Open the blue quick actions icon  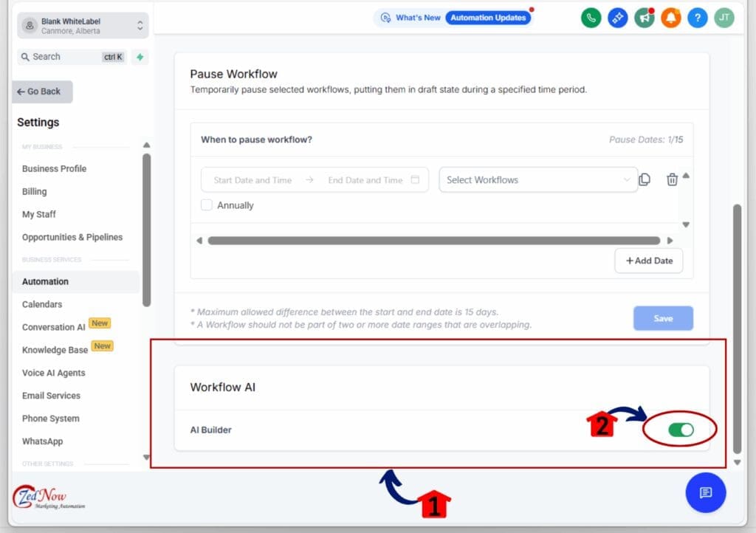click(618, 18)
